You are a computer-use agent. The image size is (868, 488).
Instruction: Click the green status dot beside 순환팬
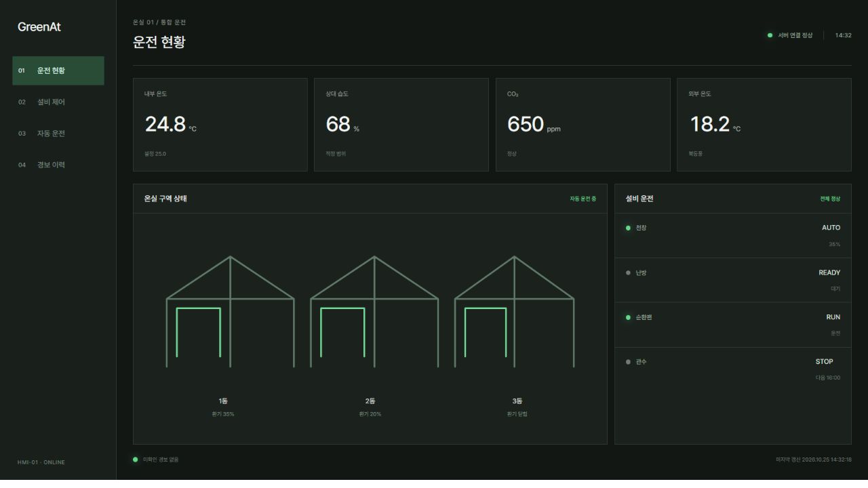tap(628, 317)
